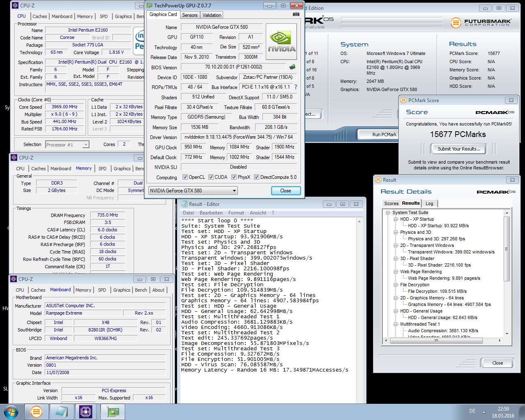The height and width of the screenshot is (420, 525).
Task: Click the CPU-Z taskbar icon
Action: 86,411
